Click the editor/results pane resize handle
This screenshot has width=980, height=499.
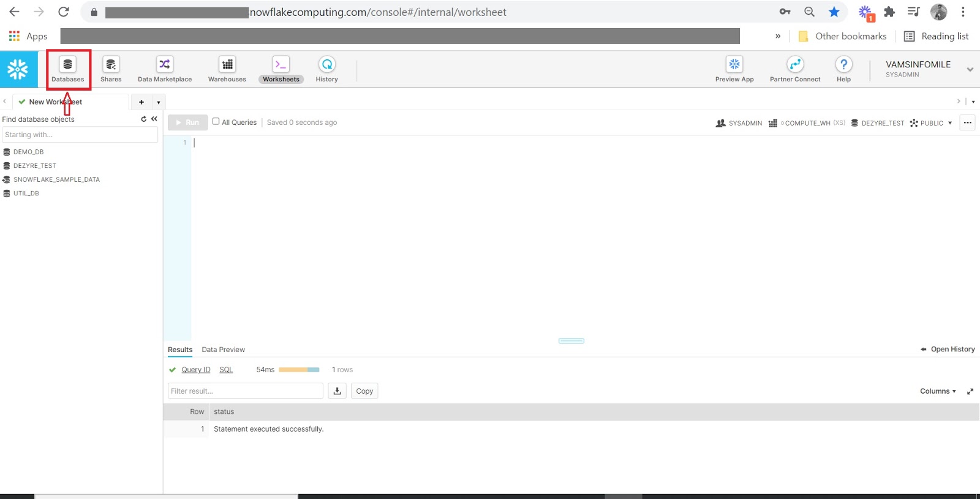(571, 340)
